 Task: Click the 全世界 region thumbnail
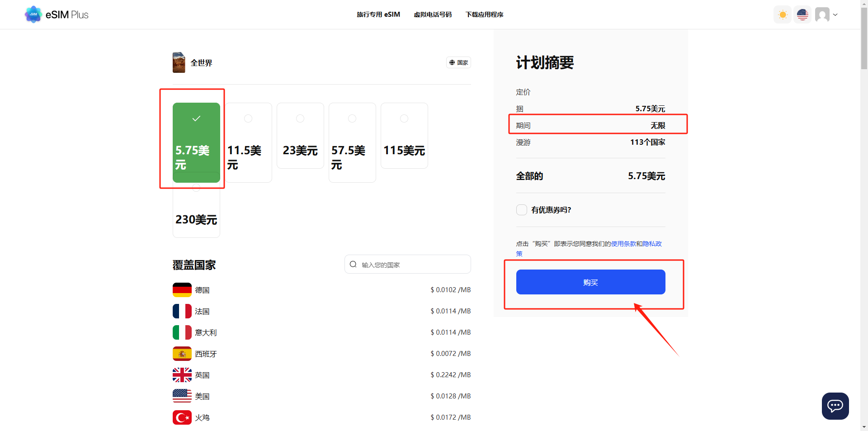[x=179, y=62]
